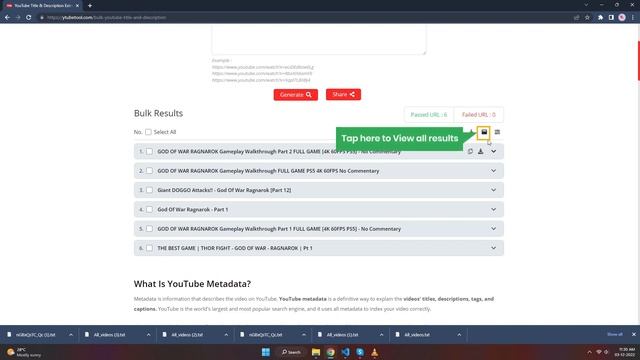The image size is (640, 360).
Task: Open the All_videos (2).txt downloaded file
Action: 187,335
